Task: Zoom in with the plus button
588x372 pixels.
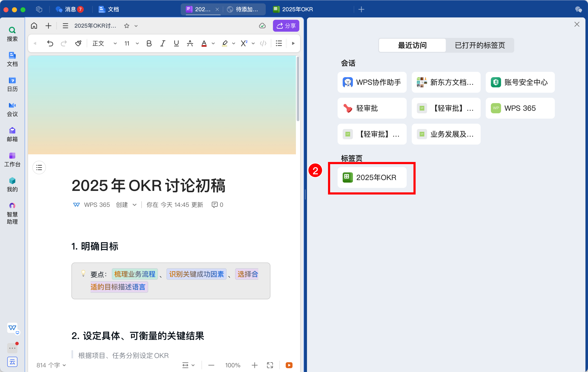Action: pyautogui.click(x=254, y=365)
